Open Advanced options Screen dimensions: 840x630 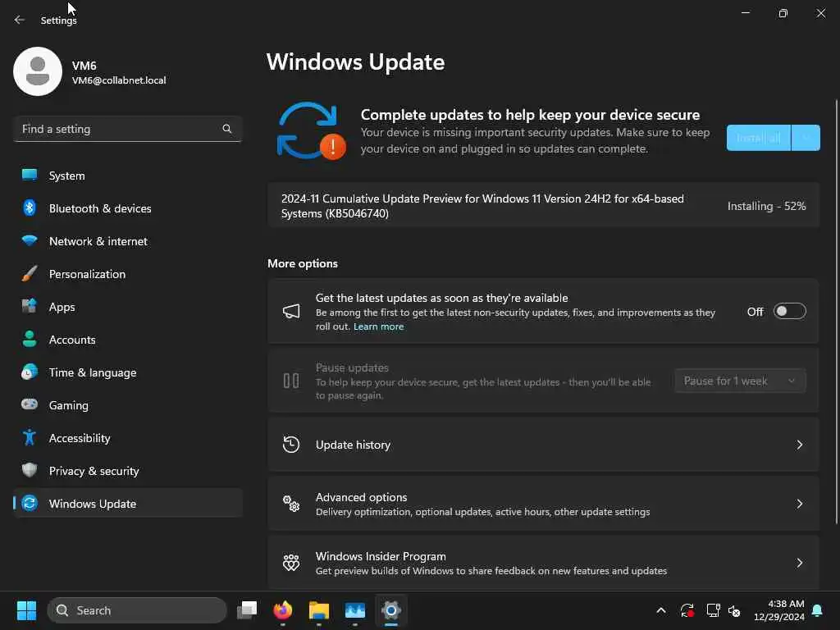543,504
